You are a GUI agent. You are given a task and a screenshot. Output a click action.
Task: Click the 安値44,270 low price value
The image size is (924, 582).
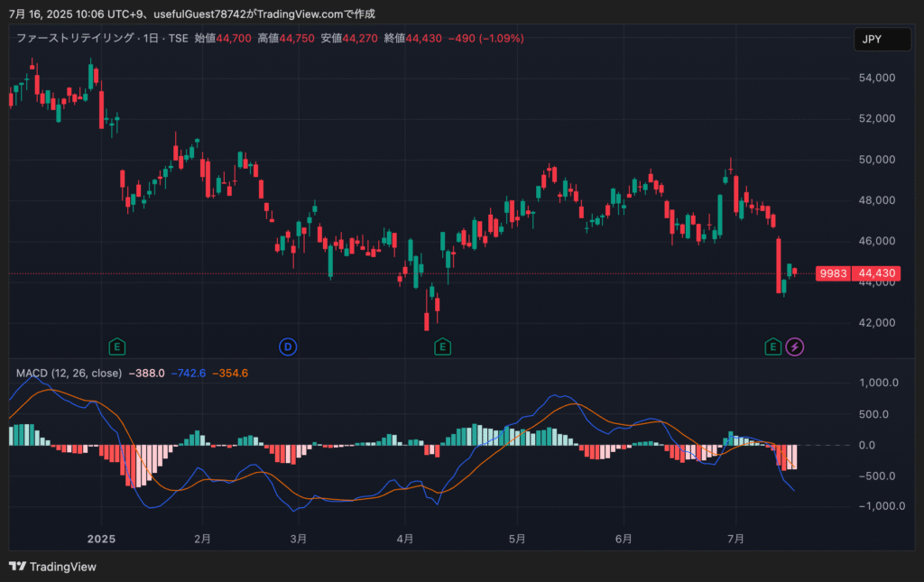349,38
